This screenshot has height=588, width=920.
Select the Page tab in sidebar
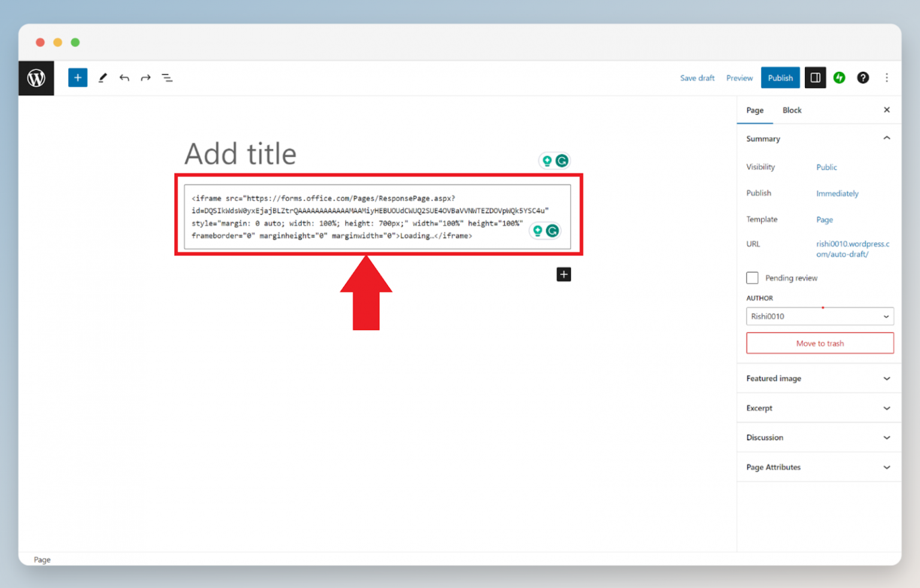(x=755, y=110)
